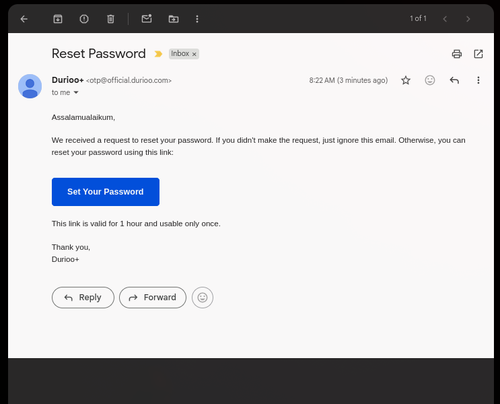Reply using the header reply arrow
The width and height of the screenshot is (500, 404).
point(454,80)
